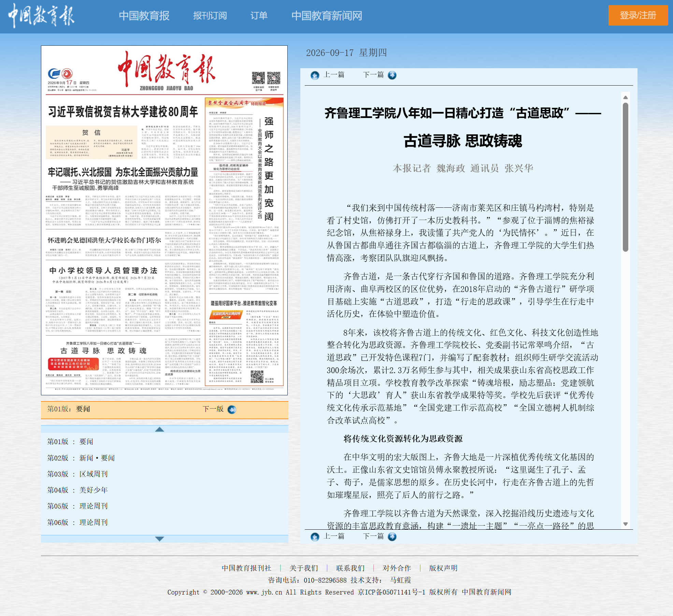The width and height of the screenshot is (673, 616).
Task: Go to 下一篇 link above article
Action: click(x=373, y=75)
